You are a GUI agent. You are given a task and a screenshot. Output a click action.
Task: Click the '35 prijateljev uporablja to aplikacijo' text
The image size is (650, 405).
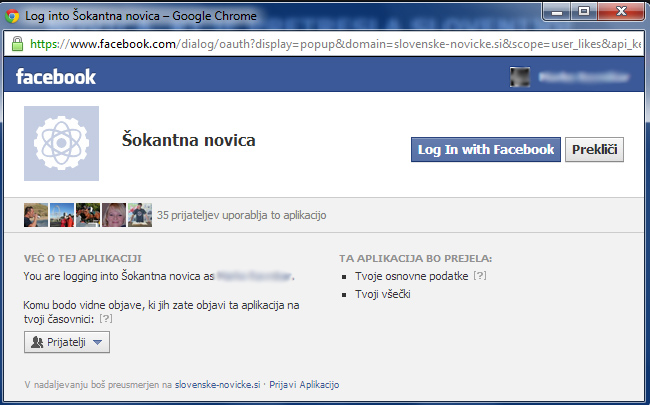(242, 215)
